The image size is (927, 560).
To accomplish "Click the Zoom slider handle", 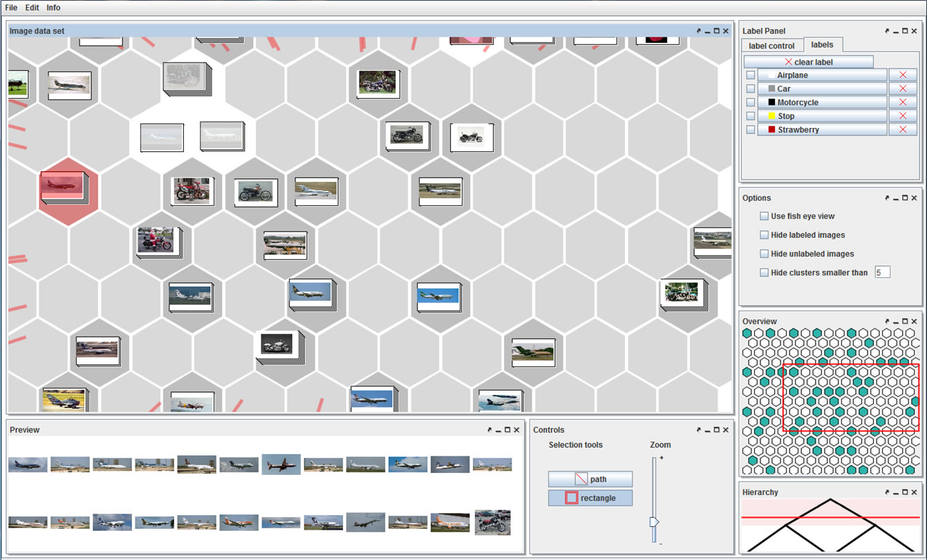I will click(654, 521).
